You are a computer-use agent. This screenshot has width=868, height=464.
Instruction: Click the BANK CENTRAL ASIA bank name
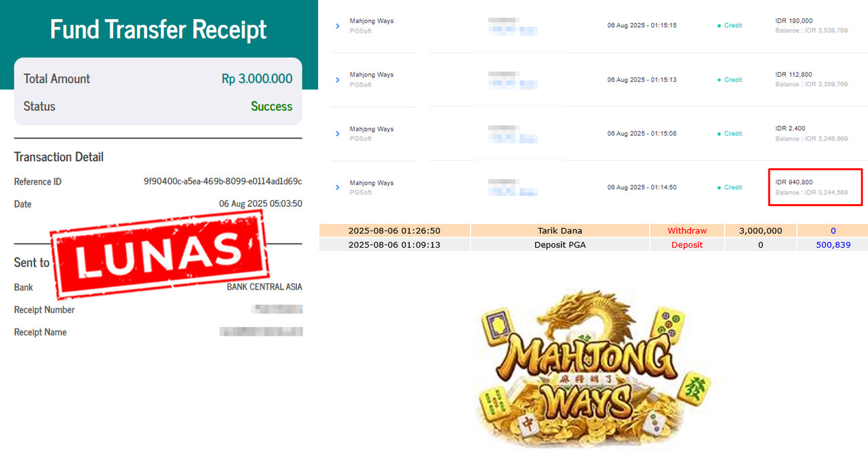coord(264,287)
